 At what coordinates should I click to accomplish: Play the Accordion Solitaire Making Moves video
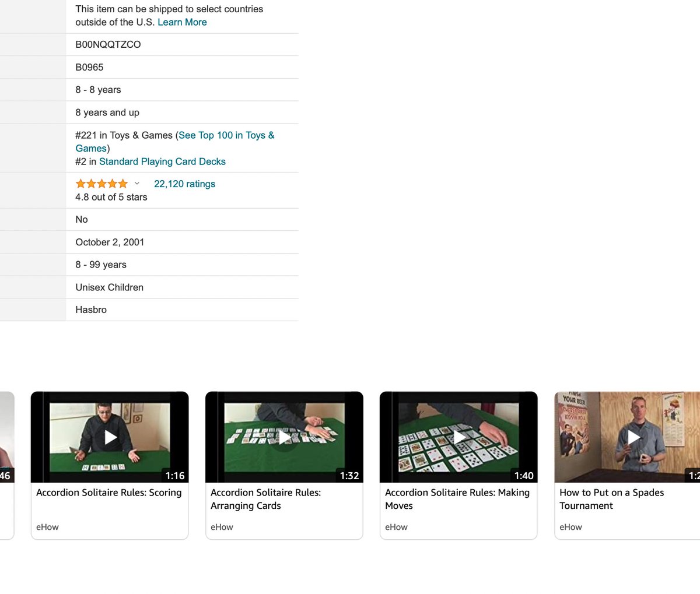click(x=459, y=437)
